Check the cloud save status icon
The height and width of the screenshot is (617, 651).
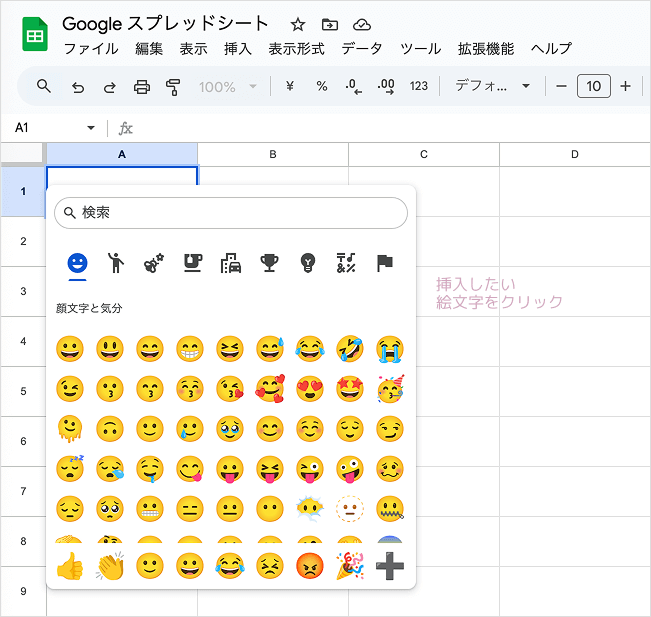pyautogui.click(x=362, y=24)
